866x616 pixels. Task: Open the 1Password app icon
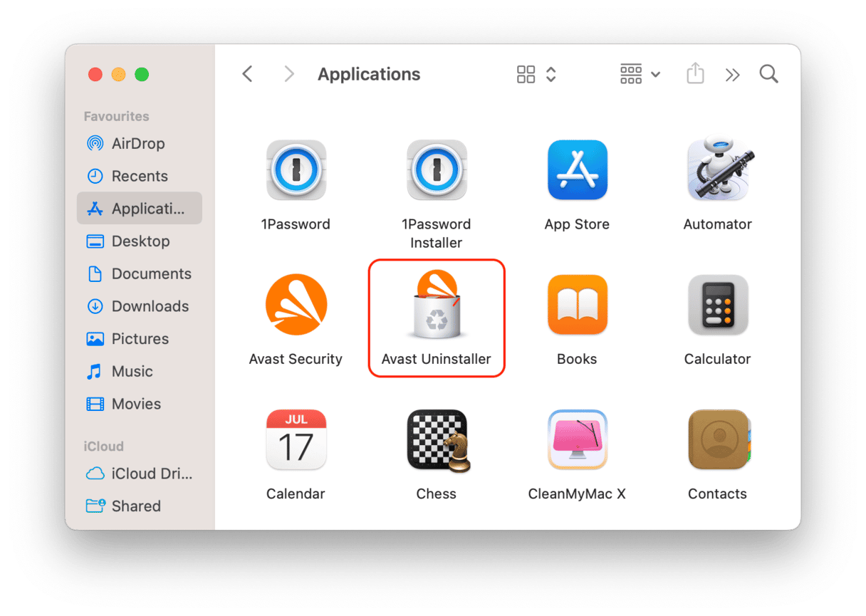point(296,170)
